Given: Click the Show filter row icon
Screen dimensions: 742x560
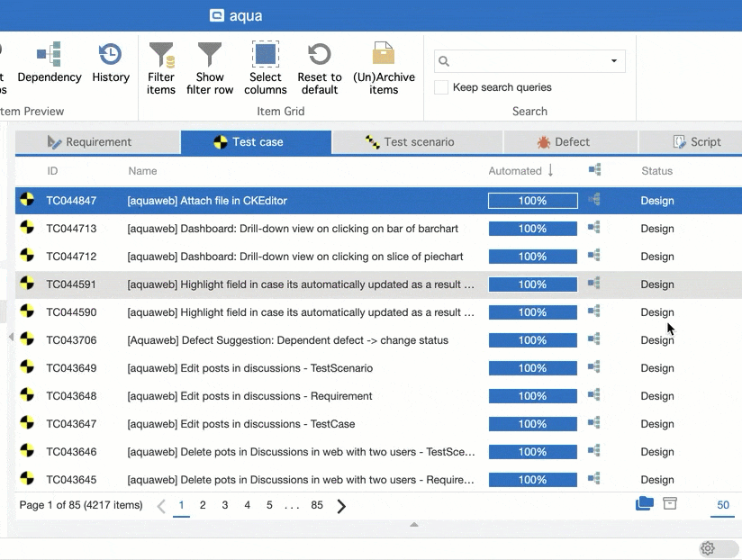Looking at the screenshot, I should tap(210, 56).
